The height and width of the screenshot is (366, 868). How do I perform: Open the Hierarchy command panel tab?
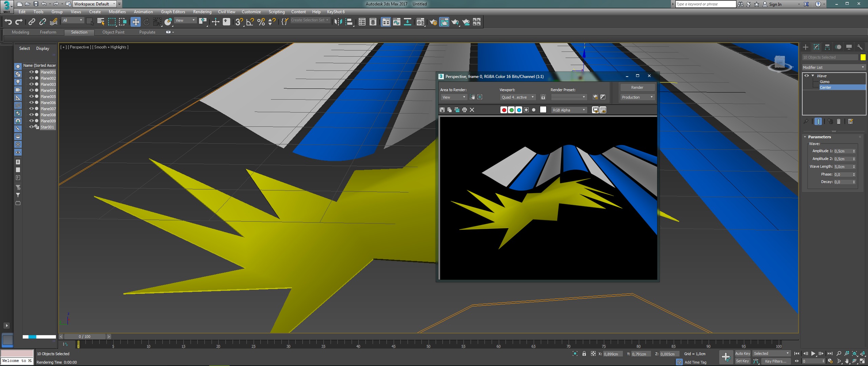coord(827,47)
